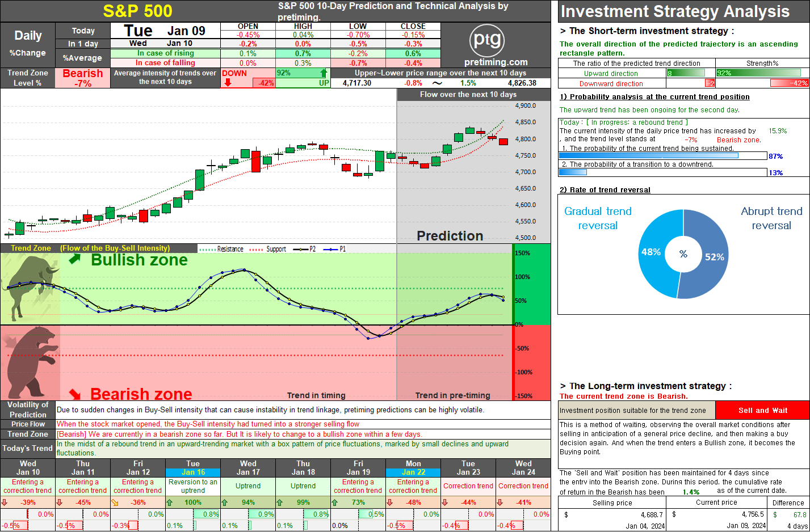Click the ptg circular logo
This screenshot has height=532, width=810.
pyautogui.click(x=488, y=40)
